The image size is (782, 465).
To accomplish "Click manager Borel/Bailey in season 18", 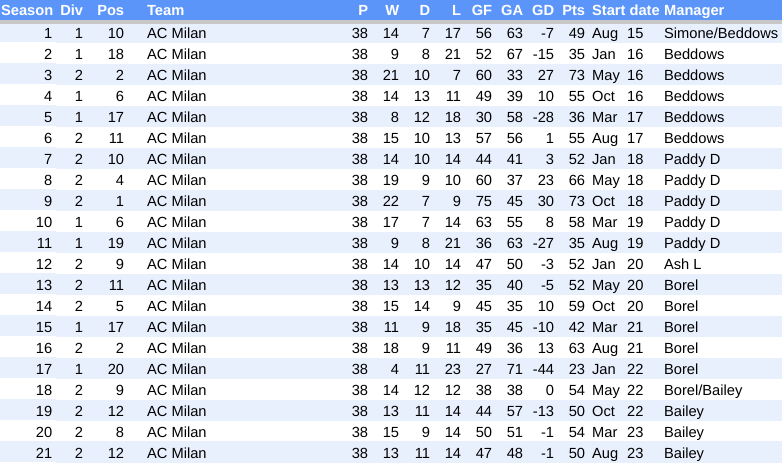I will click(705, 390).
